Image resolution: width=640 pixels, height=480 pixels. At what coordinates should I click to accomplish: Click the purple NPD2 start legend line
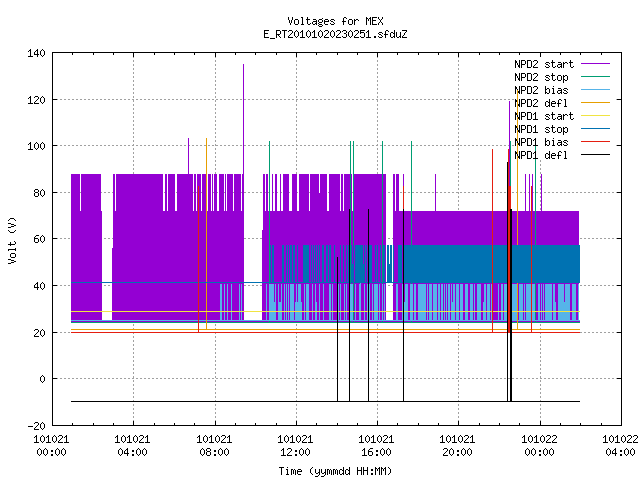(595, 64)
